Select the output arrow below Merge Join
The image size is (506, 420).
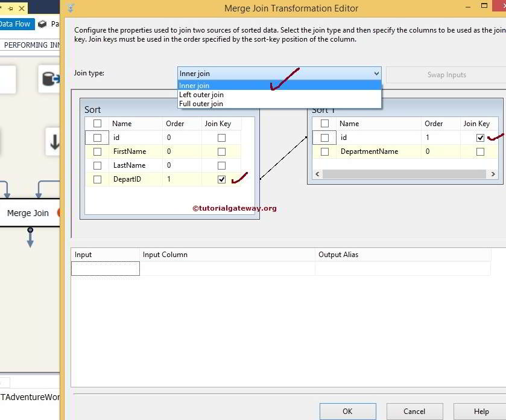30,238
